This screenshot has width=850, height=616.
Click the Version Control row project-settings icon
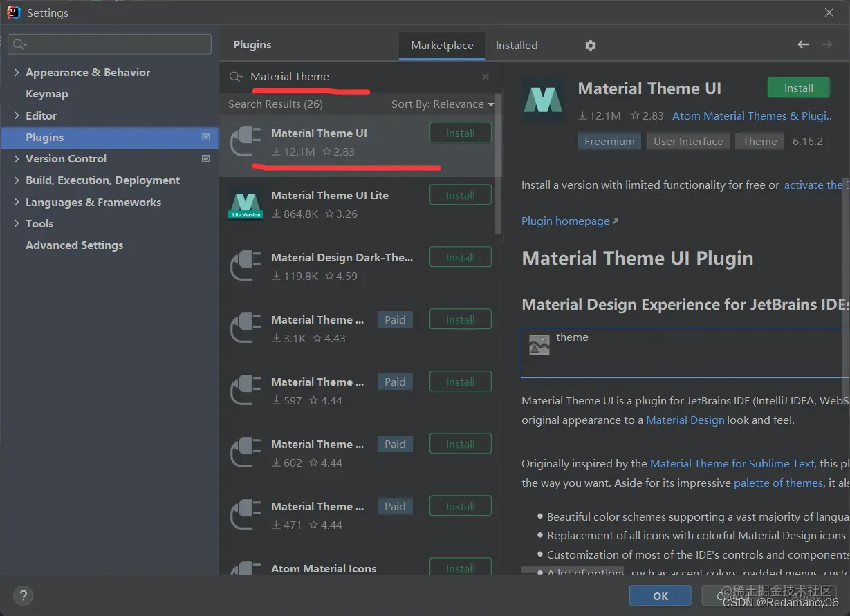(205, 158)
